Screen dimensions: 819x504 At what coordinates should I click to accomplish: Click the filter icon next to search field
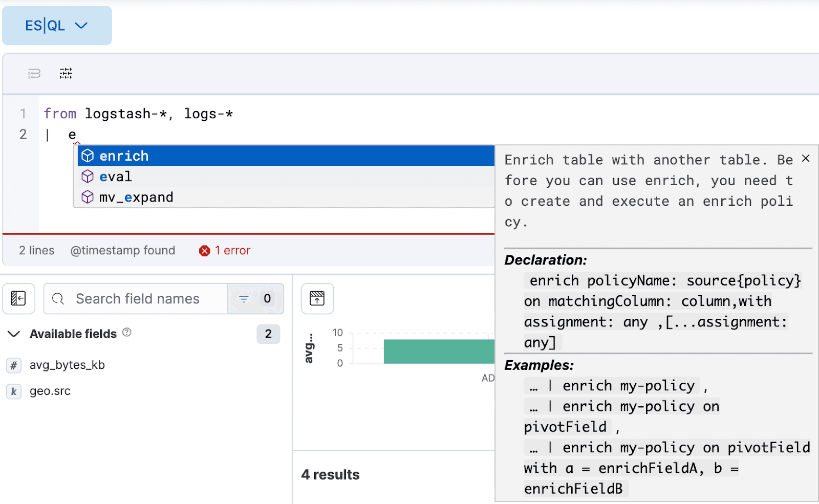coord(243,298)
